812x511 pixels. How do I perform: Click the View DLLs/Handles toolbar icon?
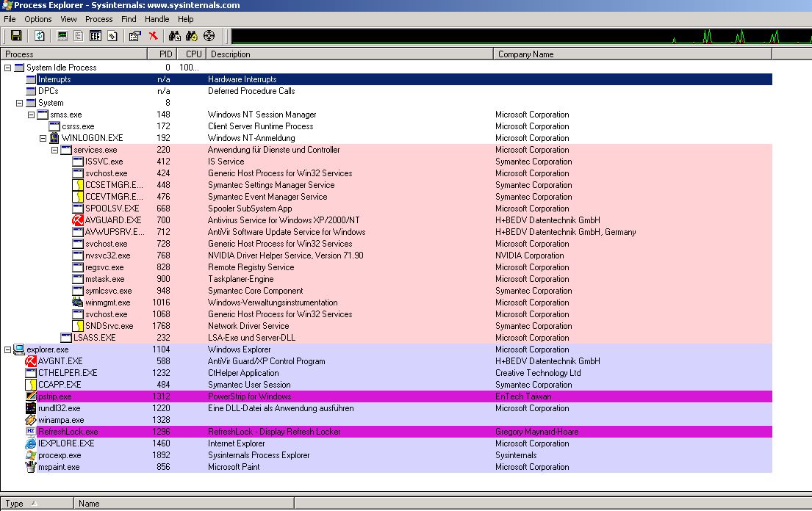[112, 36]
